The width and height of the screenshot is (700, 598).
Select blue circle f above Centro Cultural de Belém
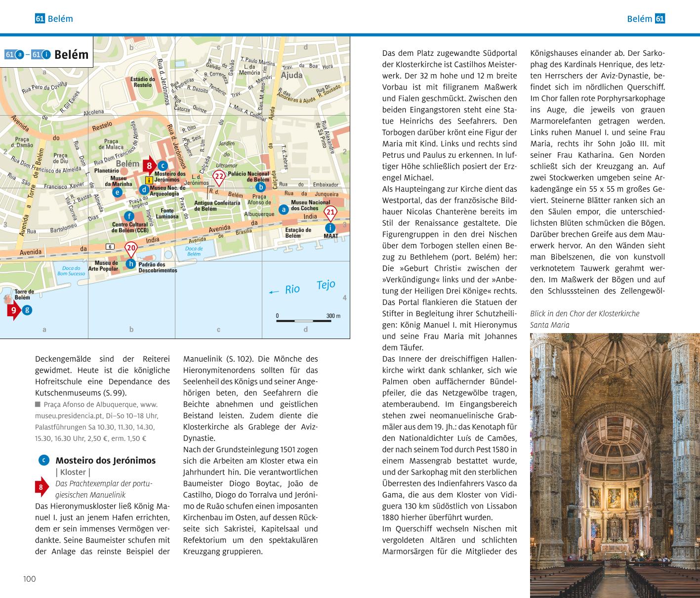tap(129, 216)
